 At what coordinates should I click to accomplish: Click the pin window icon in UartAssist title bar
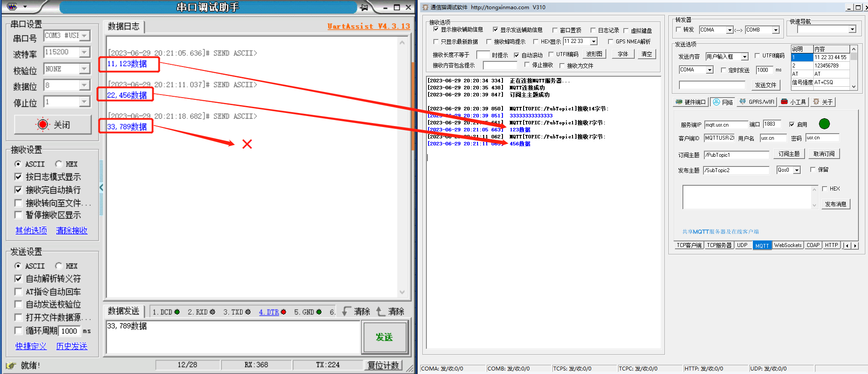pos(364,7)
